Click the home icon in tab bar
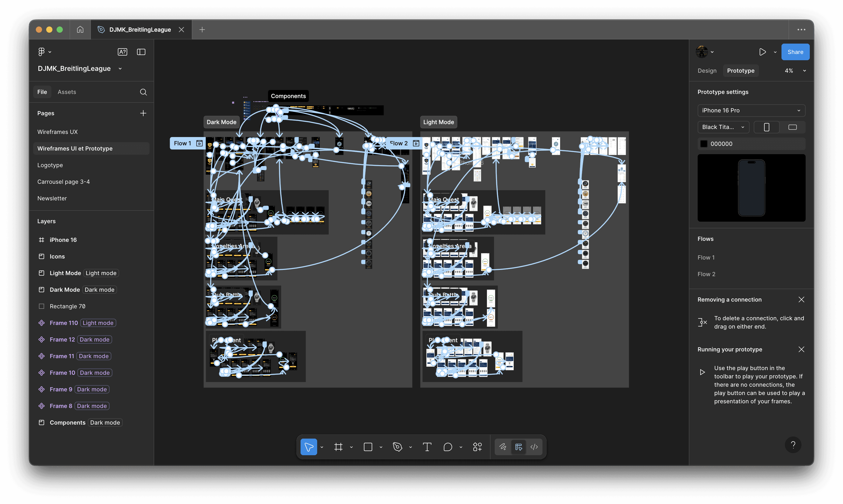The height and width of the screenshot is (504, 843). (x=80, y=30)
